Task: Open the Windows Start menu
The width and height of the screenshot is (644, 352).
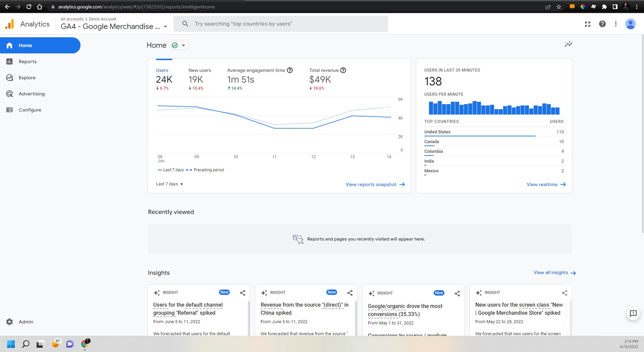Action: coord(11,344)
